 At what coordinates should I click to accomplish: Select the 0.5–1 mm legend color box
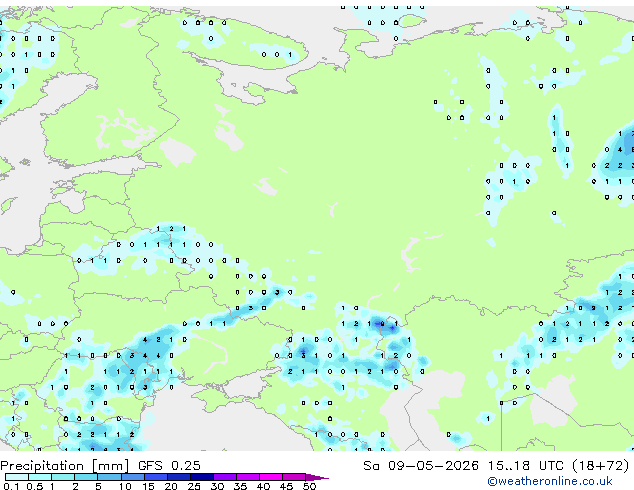tap(40, 477)
